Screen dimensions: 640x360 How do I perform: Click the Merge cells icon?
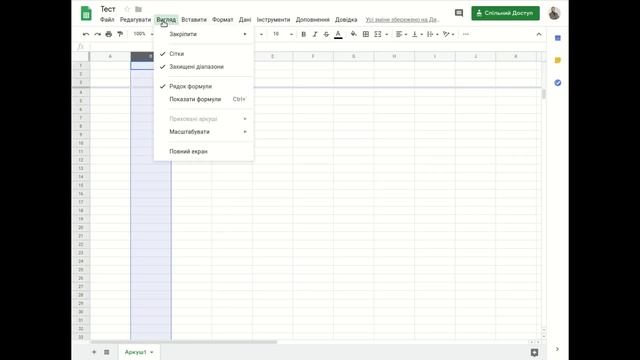[x=378, y=34]
